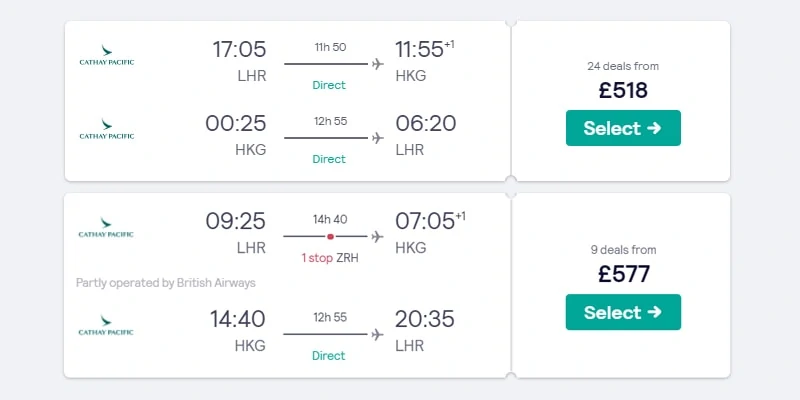Click the 07:05 +1 HKG arrival time

pyautogui.click(x=430, y=221)
